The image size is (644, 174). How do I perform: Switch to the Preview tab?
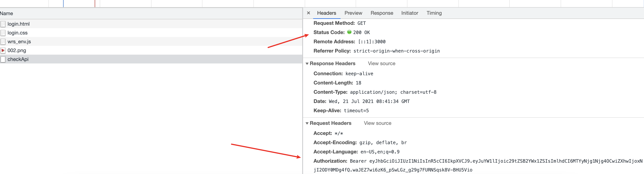point(353,13)
